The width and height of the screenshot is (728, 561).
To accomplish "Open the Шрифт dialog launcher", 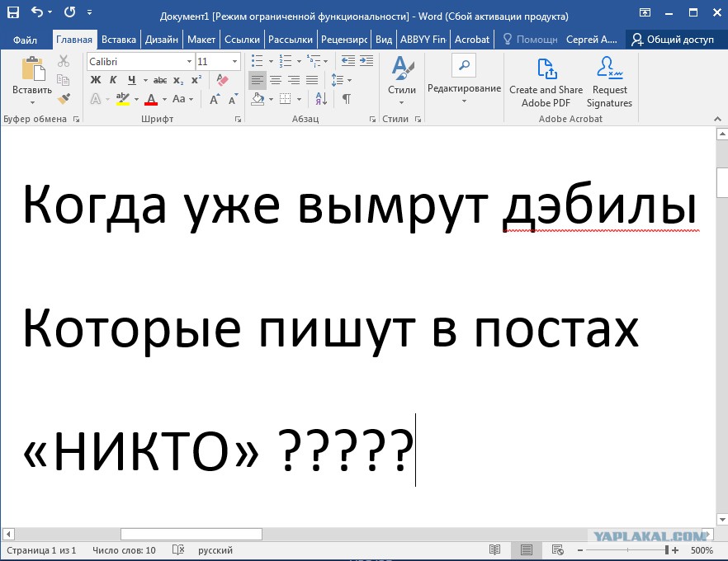I will coord(239,120).
